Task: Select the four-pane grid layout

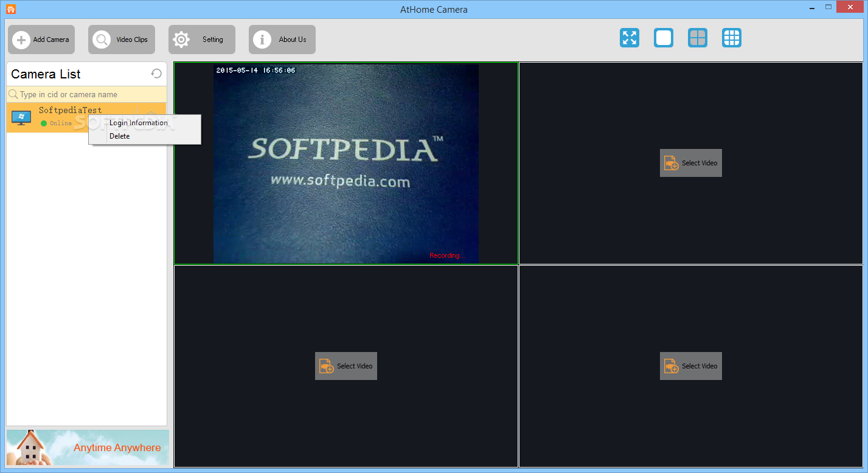Action: [x=698, y=38]
